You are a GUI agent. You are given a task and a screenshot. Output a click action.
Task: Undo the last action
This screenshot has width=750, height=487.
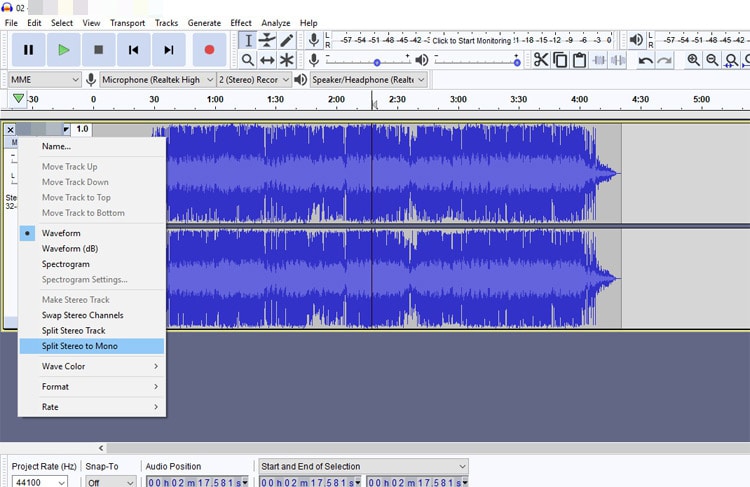click(645, 60)
